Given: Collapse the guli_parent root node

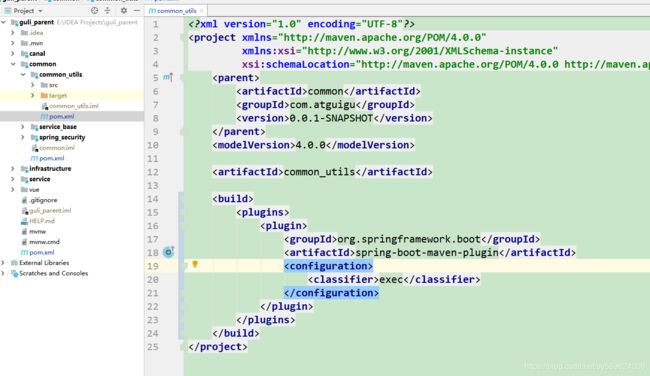Looking at the screenshot, I should (4, 22).
